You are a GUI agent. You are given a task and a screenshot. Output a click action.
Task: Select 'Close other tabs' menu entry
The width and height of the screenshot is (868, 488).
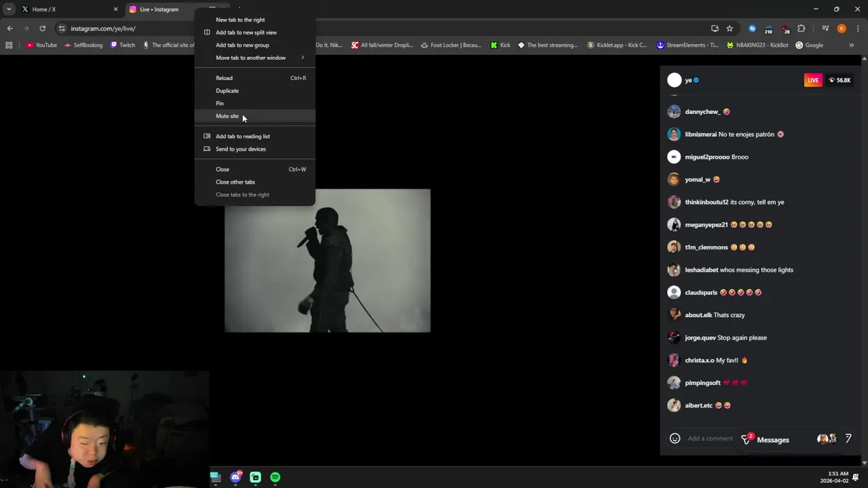click(255, 182)
